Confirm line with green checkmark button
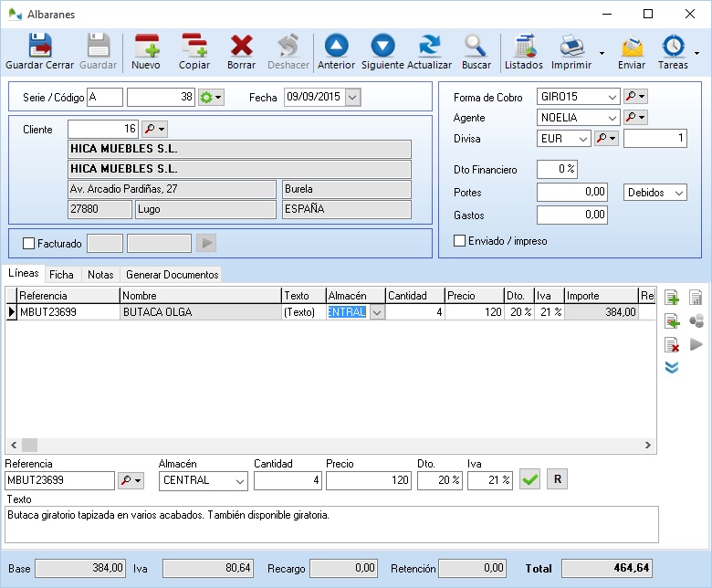 point(529,479)
